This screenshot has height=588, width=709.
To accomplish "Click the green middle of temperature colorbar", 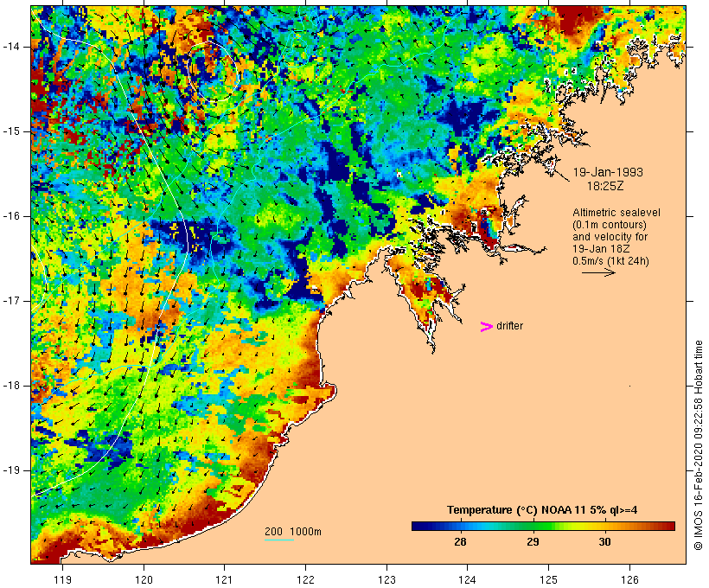I will click(x=543, y=526).
